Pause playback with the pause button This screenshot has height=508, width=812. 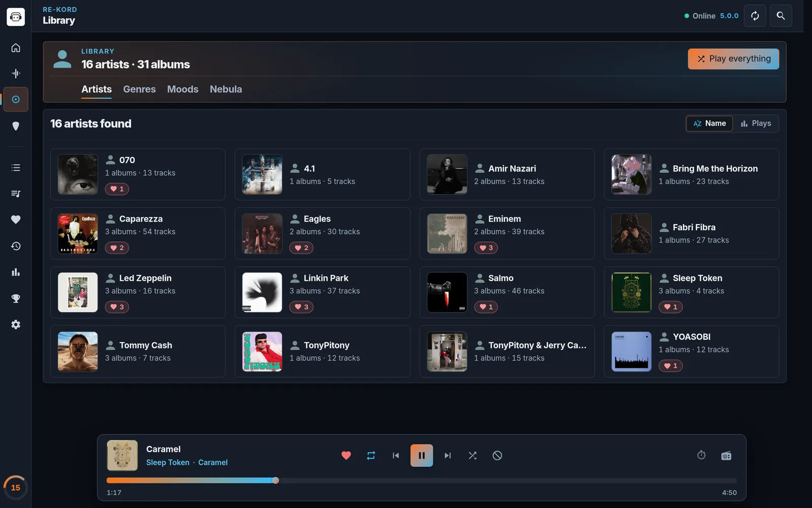pos(422,456)
